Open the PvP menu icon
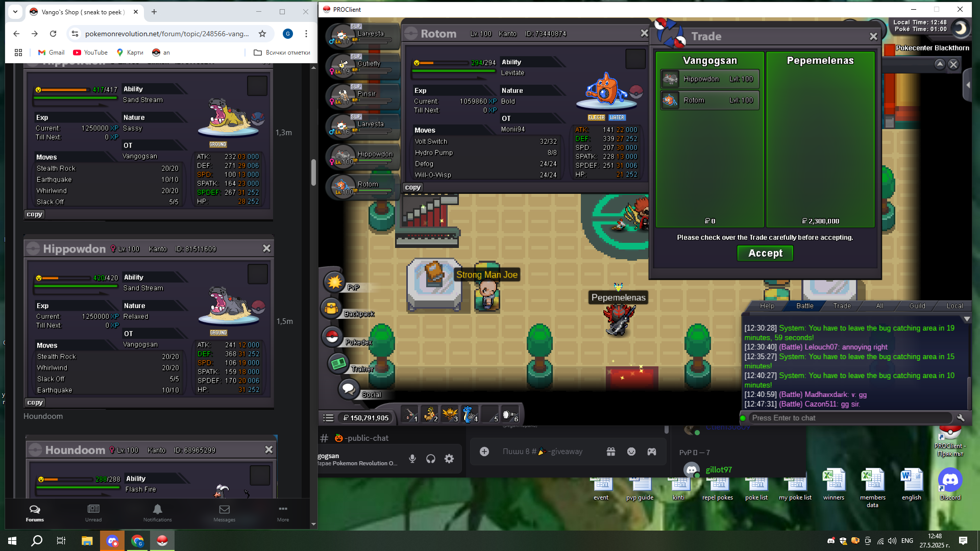This screenshot has height=551, width=980. click(335, 282)
